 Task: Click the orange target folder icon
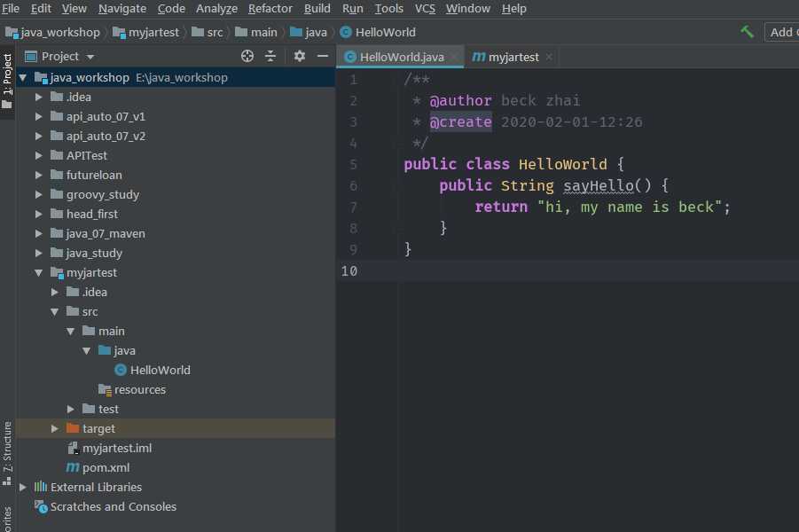(x=73, y=428)
